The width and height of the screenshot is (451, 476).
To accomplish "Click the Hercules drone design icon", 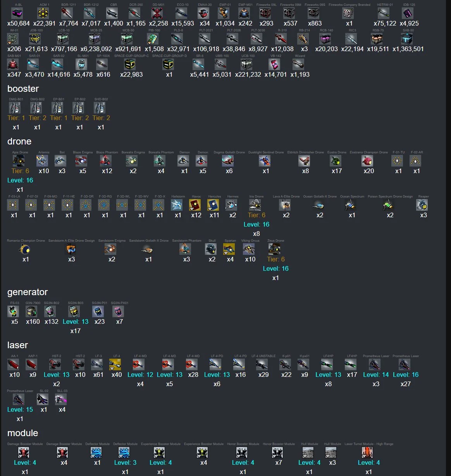I will [214, 204].
